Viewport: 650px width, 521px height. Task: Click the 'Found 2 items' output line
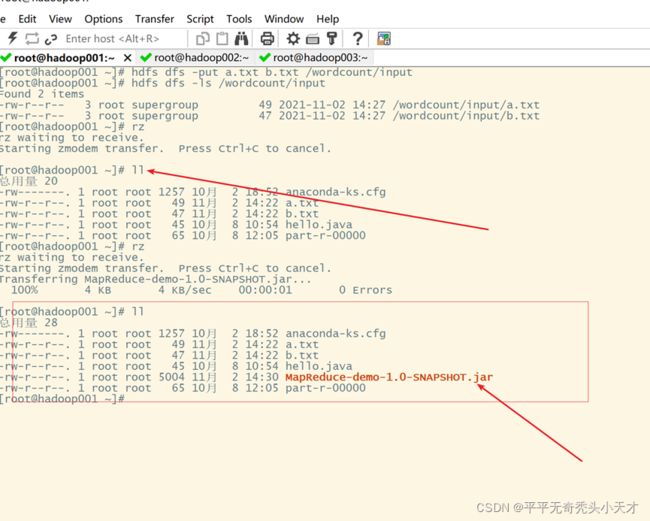(42, 94)
